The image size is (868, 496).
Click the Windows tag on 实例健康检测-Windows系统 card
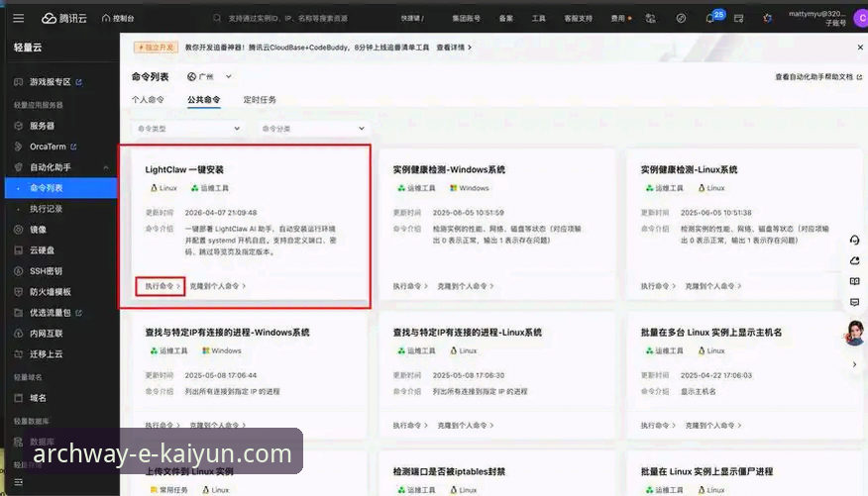pos(470,188)
